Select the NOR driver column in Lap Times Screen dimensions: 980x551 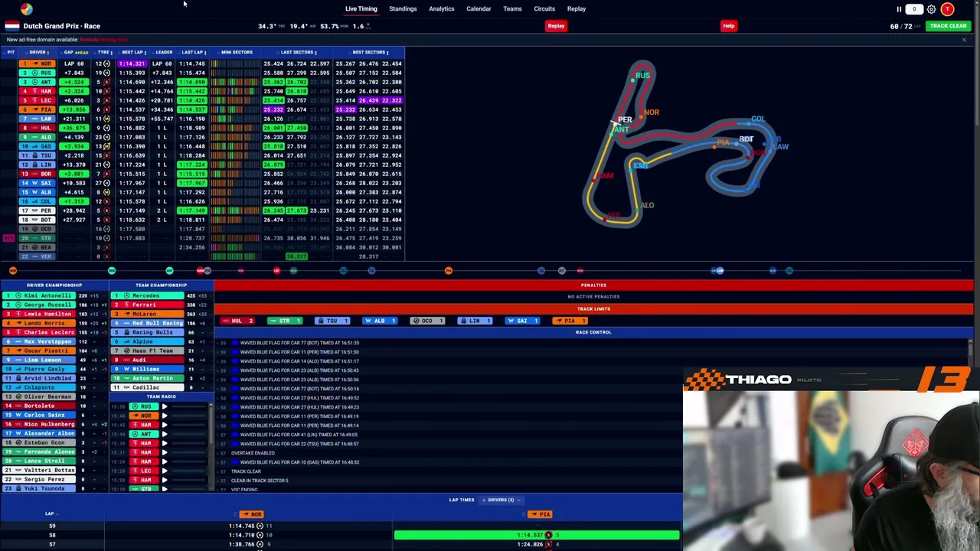click(250, 514)
